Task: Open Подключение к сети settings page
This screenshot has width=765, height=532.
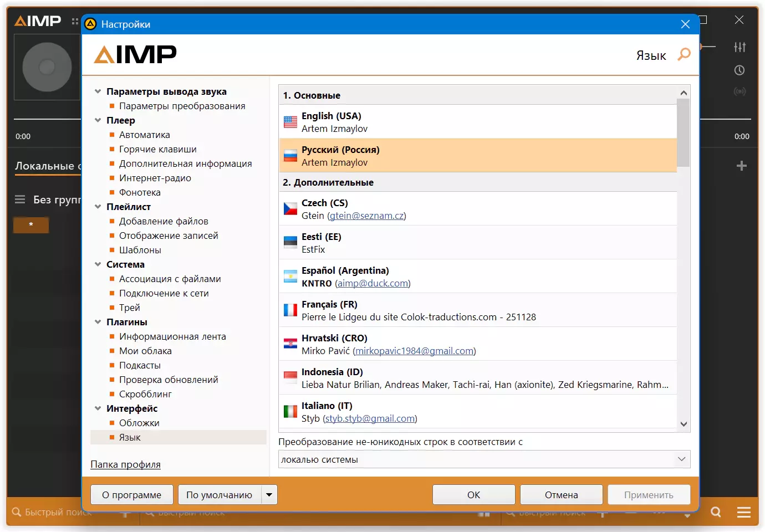Action: point(164,293)
